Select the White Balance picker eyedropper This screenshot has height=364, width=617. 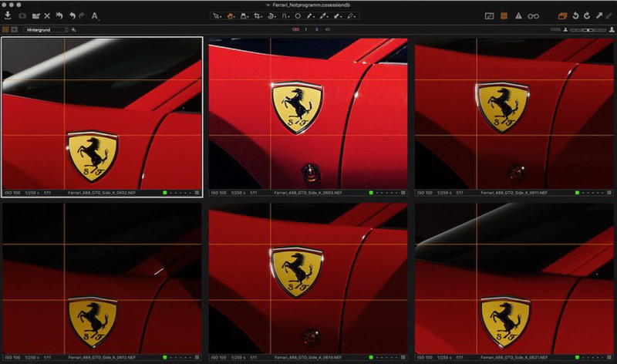(x=310, y=16)
